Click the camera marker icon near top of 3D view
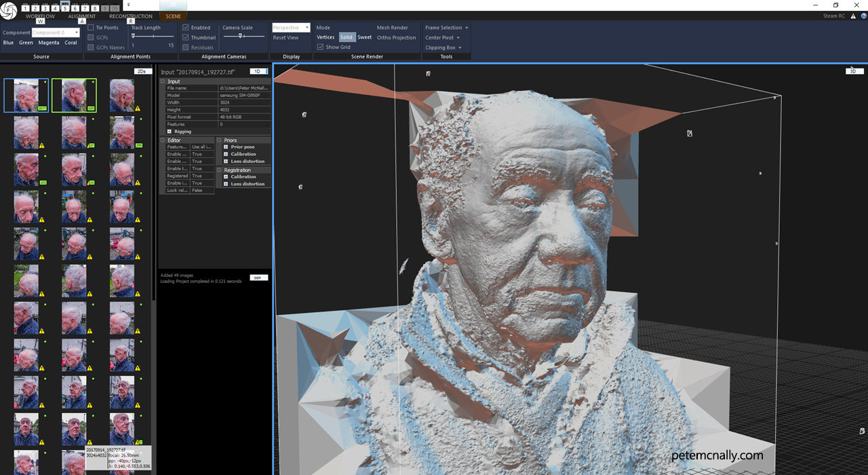 pyautogui.click(x=428, y=73)
